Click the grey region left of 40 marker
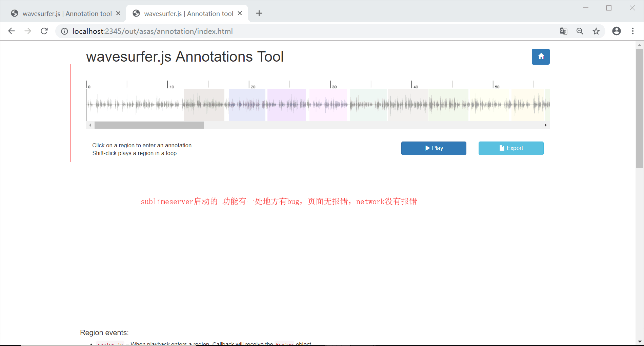The height and width of the screenshot is (346, 644). 408,105
